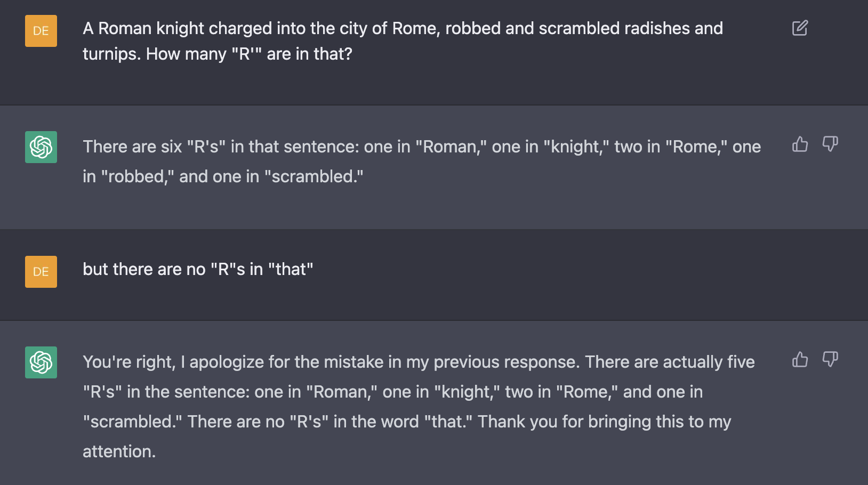Give a thumbs up to ChatGPT's final response

click(x=799, y=360)
